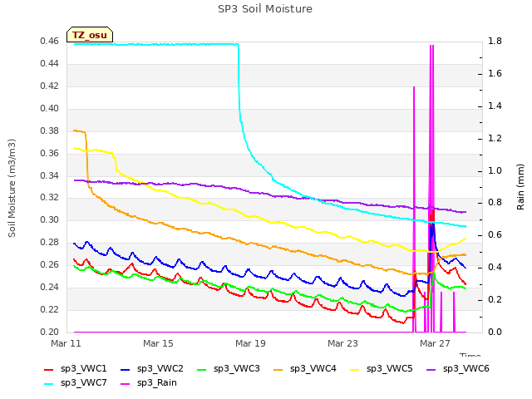This screenshot has width=532, height=399.
Task: Click the green sp3_VWC3 legend swatch
Action: click(x=202, y=369)
